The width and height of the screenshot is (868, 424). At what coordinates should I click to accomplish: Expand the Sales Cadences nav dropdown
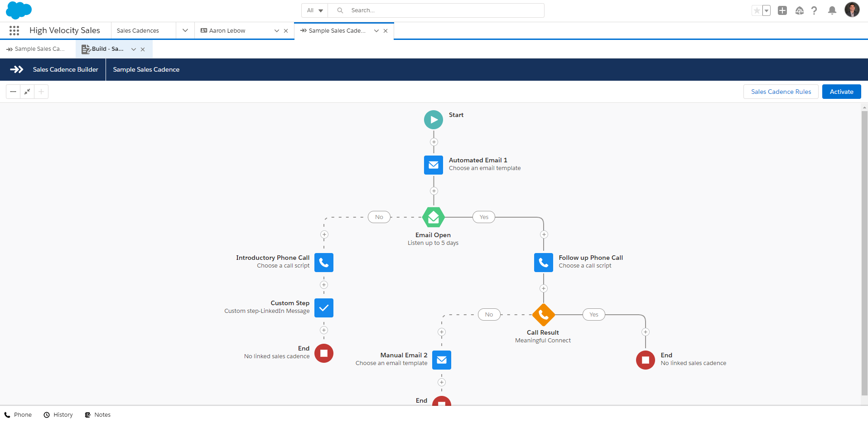(x=185, y=30)
